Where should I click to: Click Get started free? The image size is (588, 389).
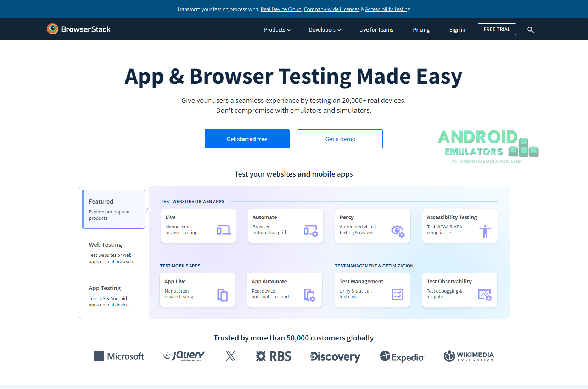(247, 139)
